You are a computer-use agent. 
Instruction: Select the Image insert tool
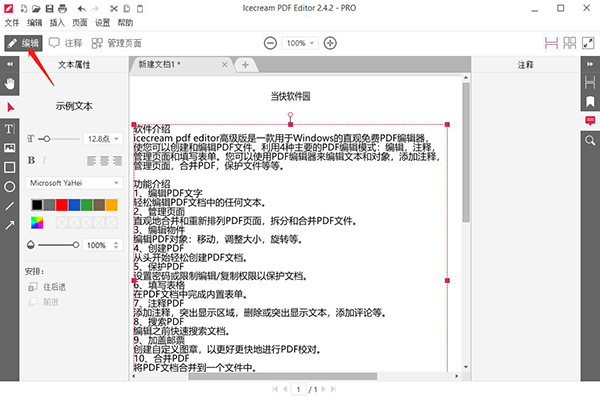click(x=10, y=148)
